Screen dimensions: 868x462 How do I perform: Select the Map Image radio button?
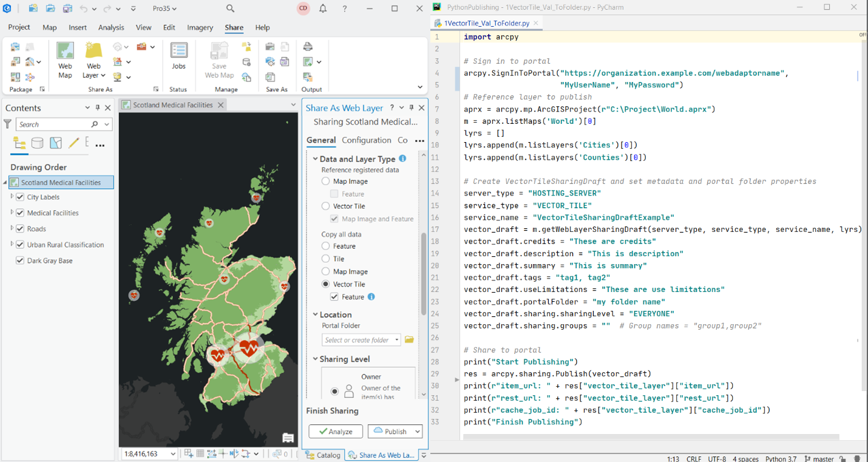[325, 181]
